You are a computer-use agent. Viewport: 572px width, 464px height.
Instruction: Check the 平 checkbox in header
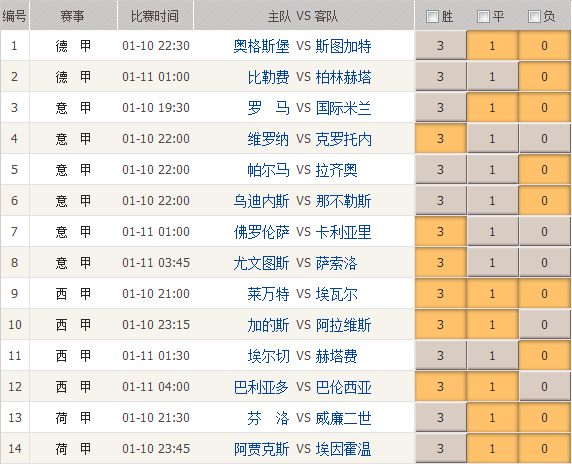tap(483, 16)
